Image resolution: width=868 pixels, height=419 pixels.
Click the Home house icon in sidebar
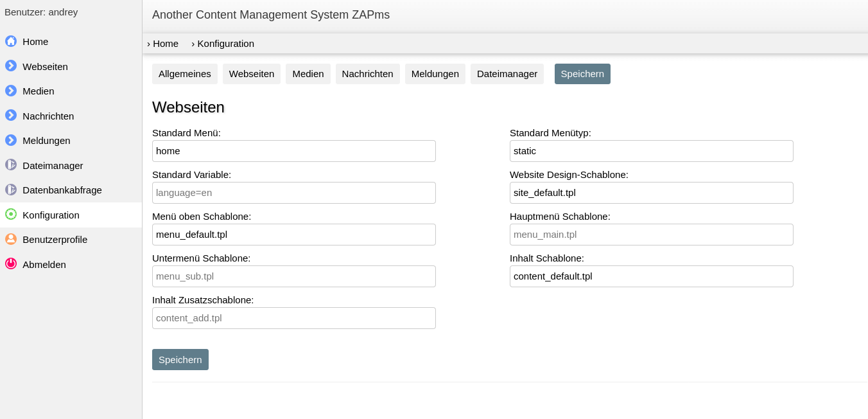(x=11, y=41)
